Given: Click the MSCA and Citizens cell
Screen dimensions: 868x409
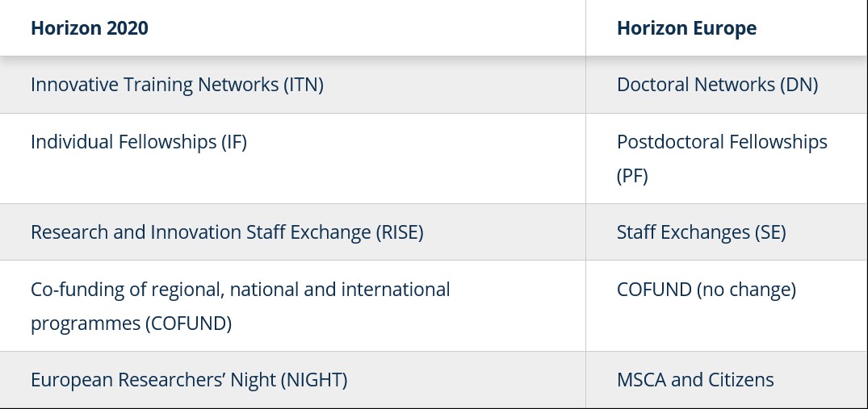Looking at the screenshot, I should coord(694,380).
